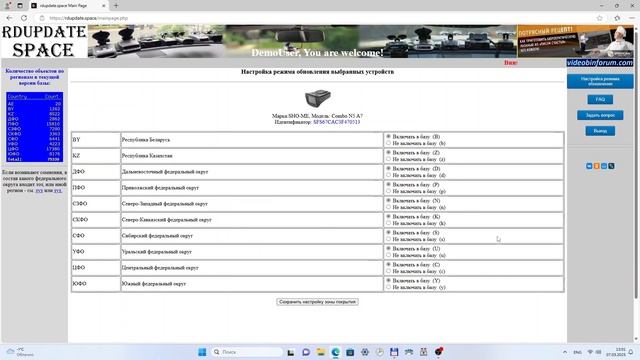View site information padlock icon
Image resolution: width=640 pixels, height=360 pixels.
[42, 18]
